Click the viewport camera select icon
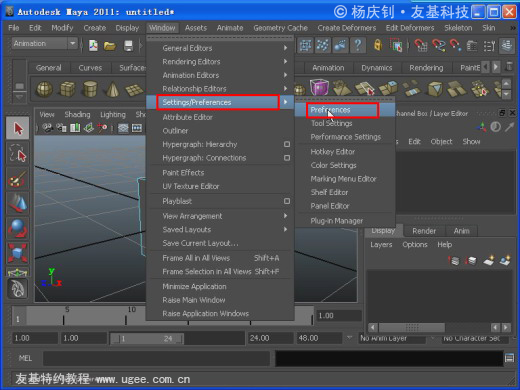The height and width of the screenshot is (390, 520). coord(47,128)
